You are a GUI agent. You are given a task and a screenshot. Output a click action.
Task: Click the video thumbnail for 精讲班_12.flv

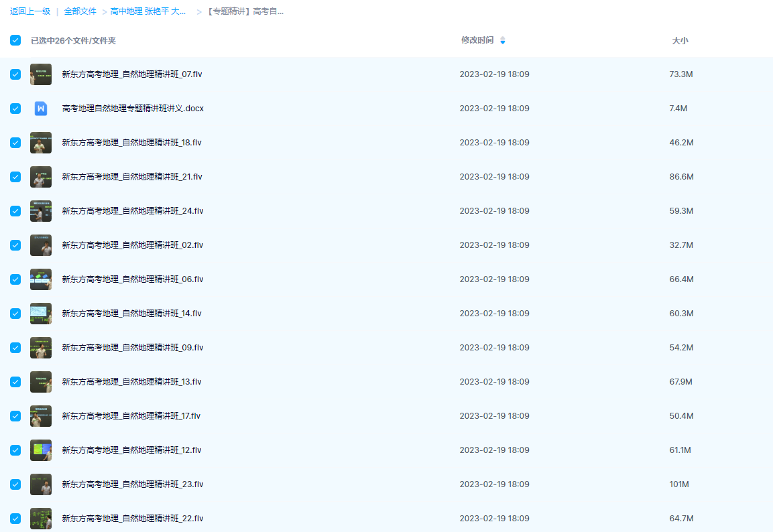click(41, 450)
